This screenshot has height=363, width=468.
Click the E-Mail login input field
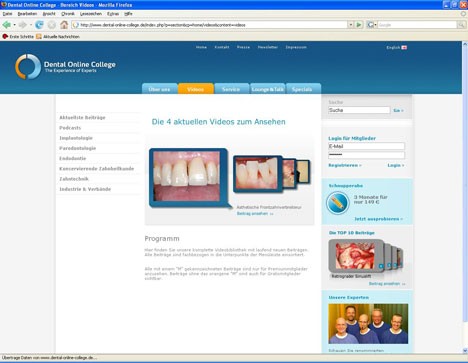coord(366,146)
